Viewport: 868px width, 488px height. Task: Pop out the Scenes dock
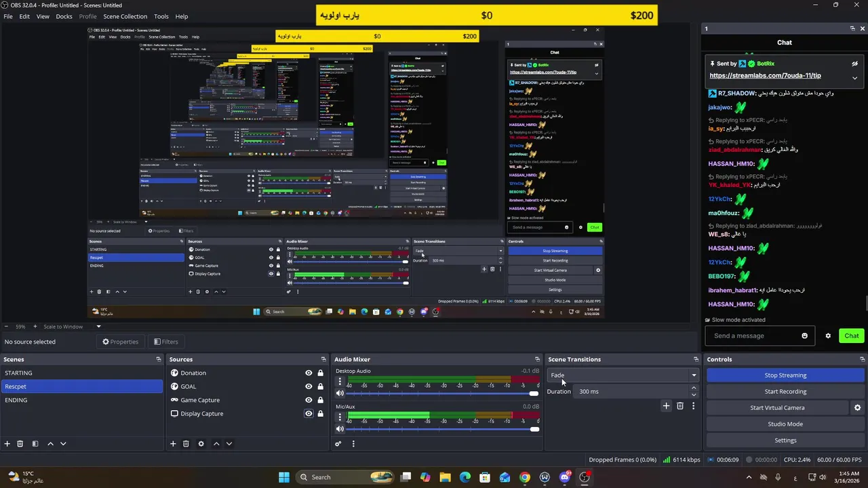point(159,359)
